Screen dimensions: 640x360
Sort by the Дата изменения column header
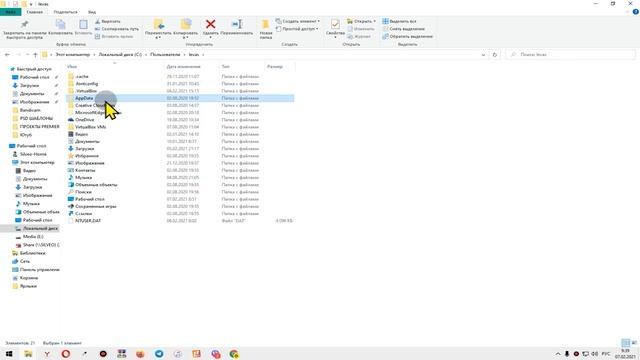(x=183, y=67)
